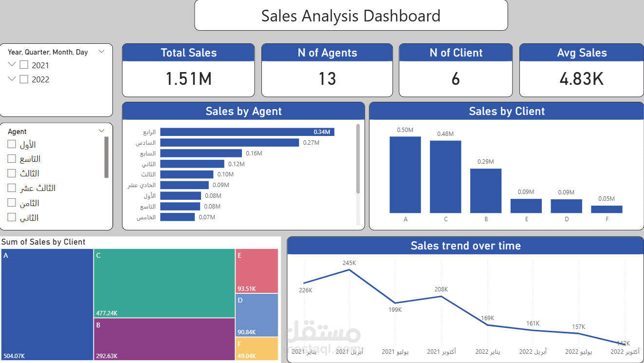This screenshot has height=363, width=644.
Task: Check the 2021 year checkbox
Action: 24,65
